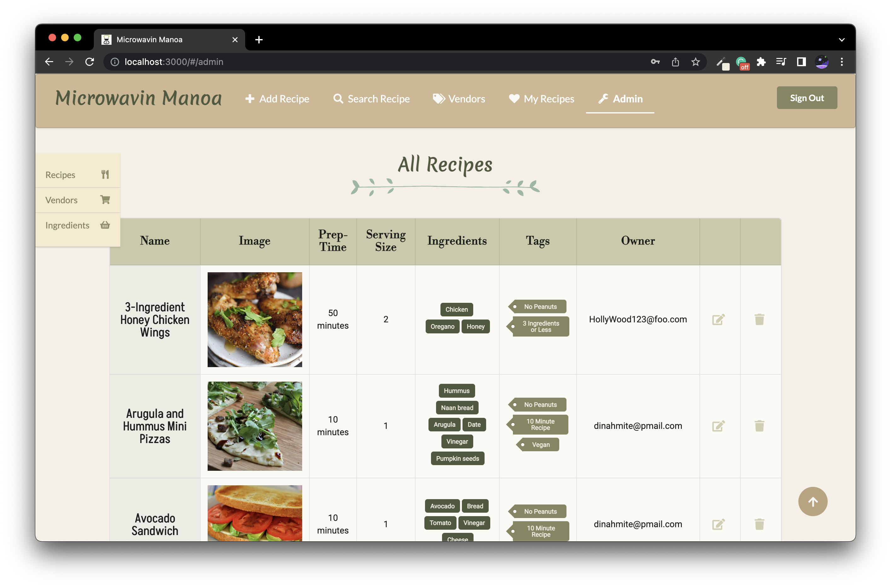
Task: Close the Microwavin Manoa tab
Action: pyautogui.click(x=235, y=40)
